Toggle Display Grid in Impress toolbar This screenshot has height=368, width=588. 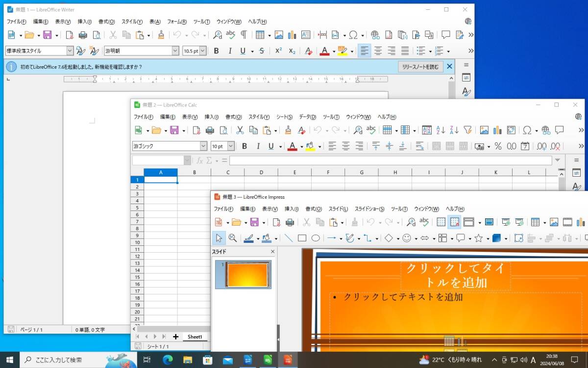pos(441,222)
